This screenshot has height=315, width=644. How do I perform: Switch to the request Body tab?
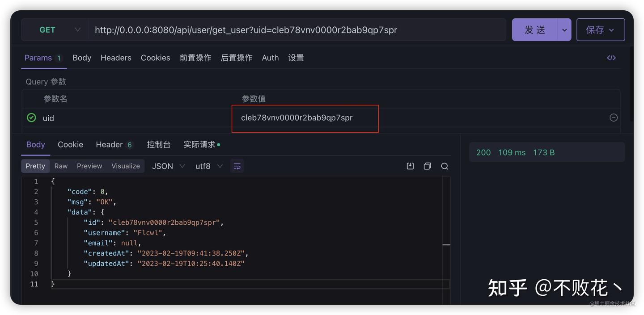click(x=82, y=58)
